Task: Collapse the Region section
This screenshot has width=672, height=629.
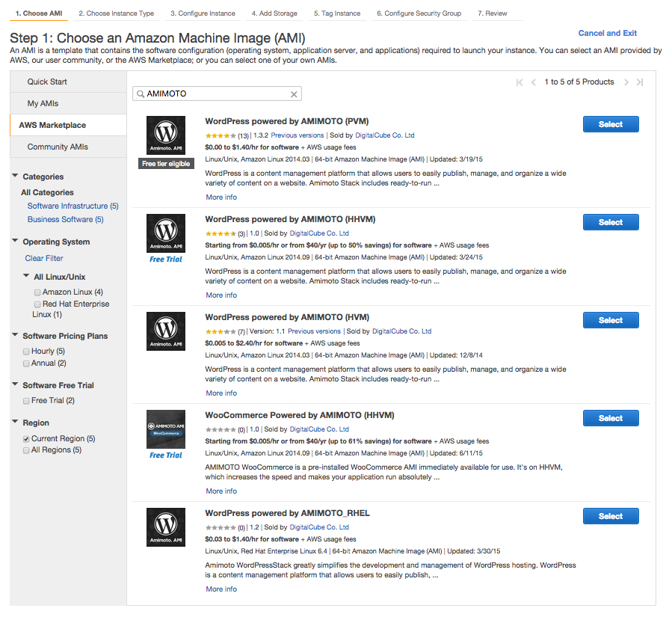Action: pos(15,422)
